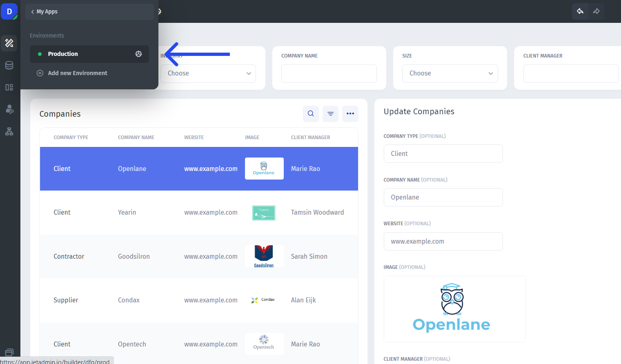This screenshot has width=621, height=364.
Task: Select the Production environment
Action: tap(63, 54)
